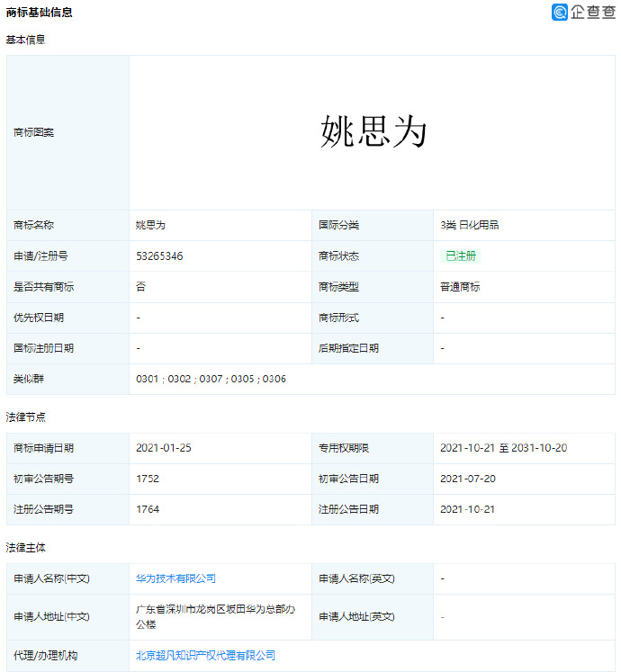Select preliminary announcement issue number 1752
This screenshot has height=672, width=621.
point(148,479)
